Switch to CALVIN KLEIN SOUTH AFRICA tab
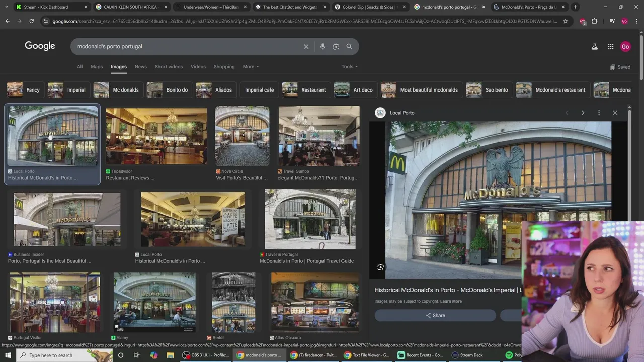644x362 pixels. [x=130, y=7]
